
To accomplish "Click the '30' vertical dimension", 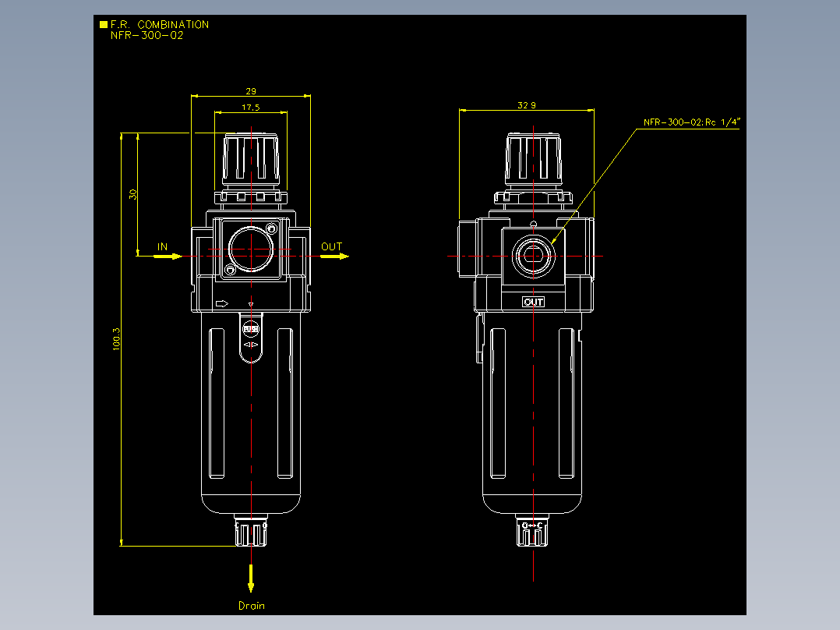I will 132,194.
